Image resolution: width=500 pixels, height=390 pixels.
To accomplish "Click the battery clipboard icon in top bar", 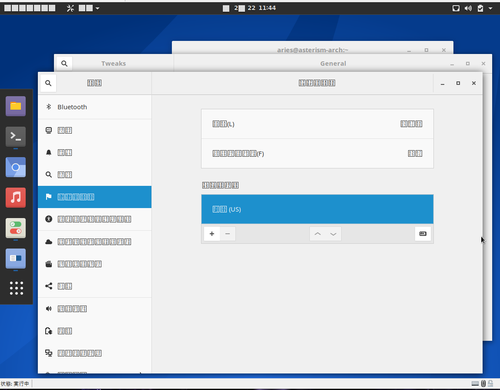I will (x=480, y=8).
